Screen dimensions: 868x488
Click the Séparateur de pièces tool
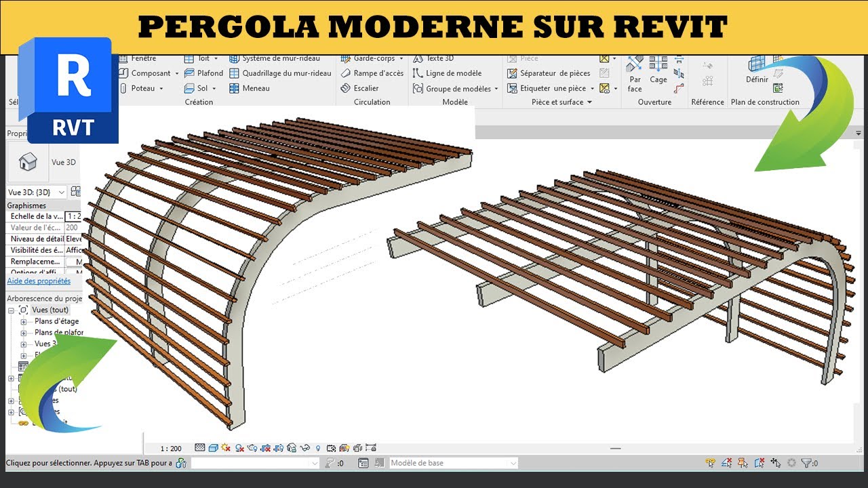click(x=549, y=73)
